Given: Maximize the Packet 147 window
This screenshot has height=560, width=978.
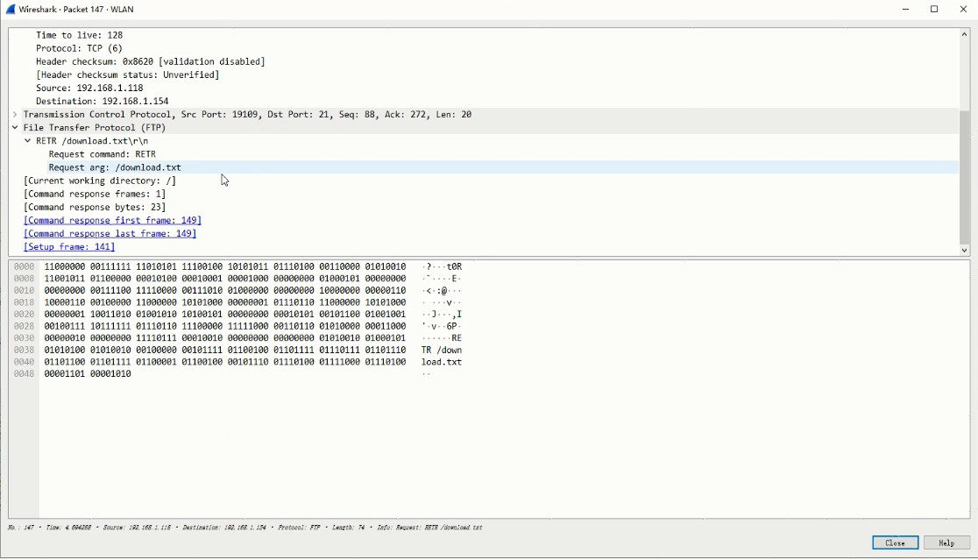Looking at the screenshot, I should point(934,10).
